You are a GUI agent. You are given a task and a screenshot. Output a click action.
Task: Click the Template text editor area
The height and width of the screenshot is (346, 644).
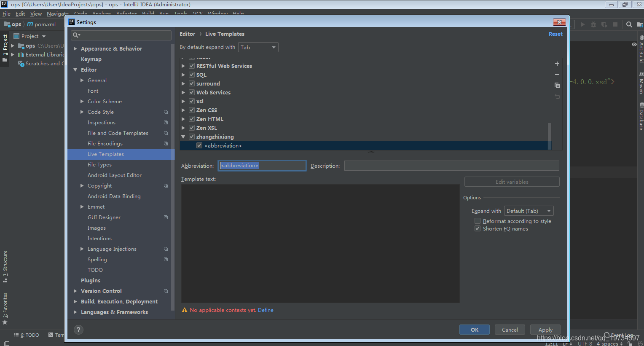pyautogui.click(x=320, y=244)
